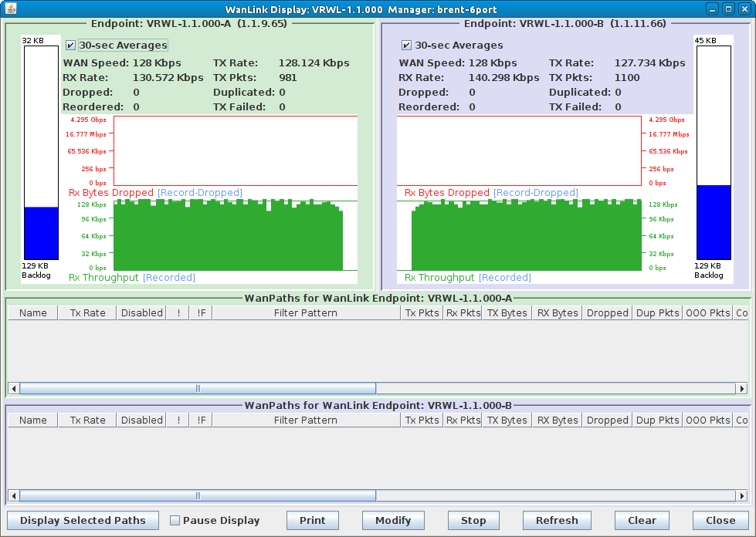Click Endpoint B Rx Bytes Dropped graph
Image resolution: width=756 pixels, height=537 pixels.
[519, 150]
